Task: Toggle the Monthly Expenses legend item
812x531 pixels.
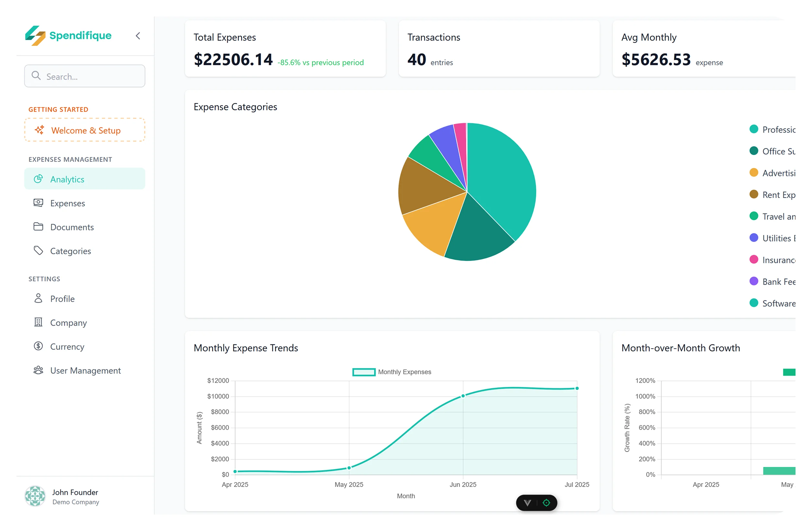Action: point(392,372)
